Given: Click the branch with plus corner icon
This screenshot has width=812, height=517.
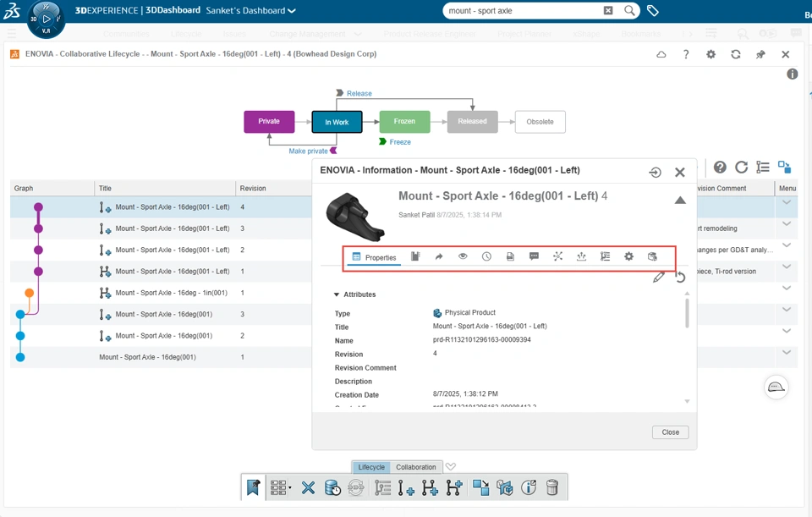Looking at the screenshot, I should point(453,487).
